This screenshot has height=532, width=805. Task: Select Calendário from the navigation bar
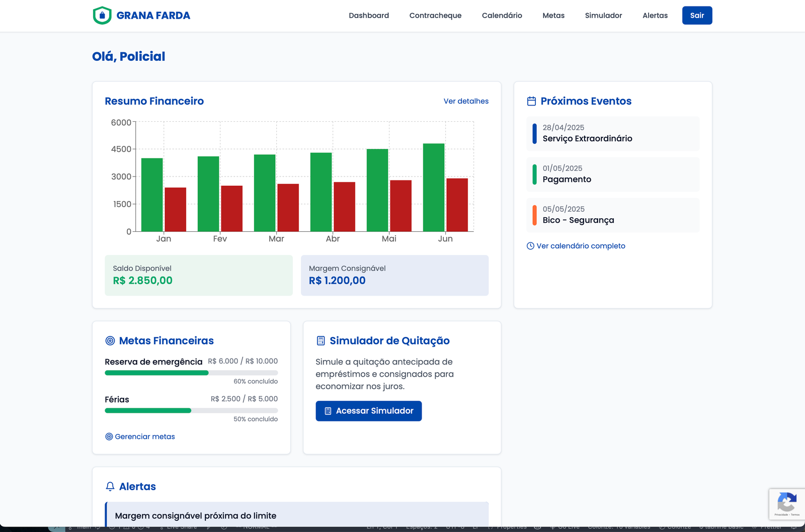(501, 15)
